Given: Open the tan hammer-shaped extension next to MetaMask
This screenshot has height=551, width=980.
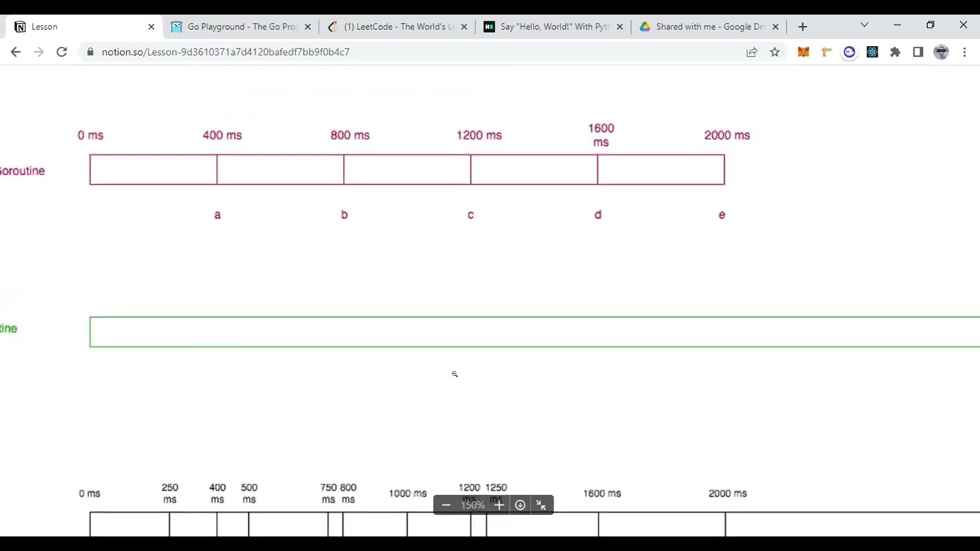Looking at the screenshot, I should click(826, 52).
